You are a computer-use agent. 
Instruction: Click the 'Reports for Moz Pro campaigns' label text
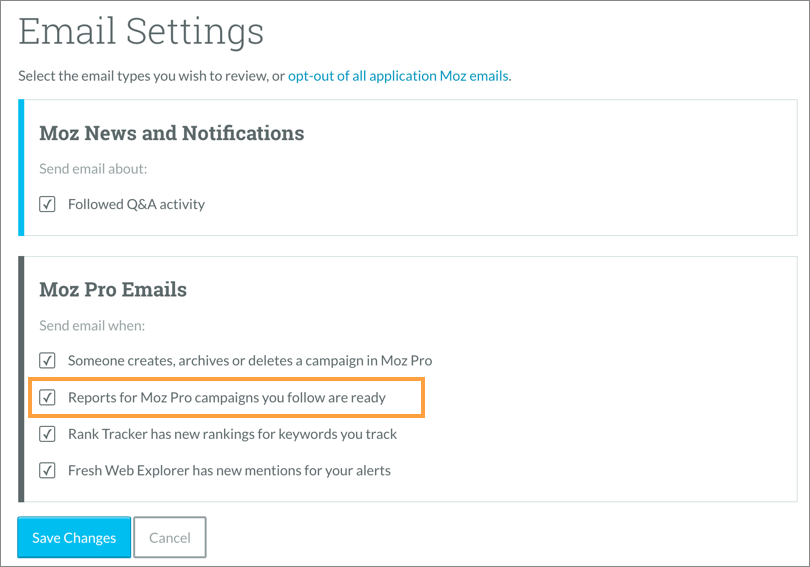click(227, 397)
